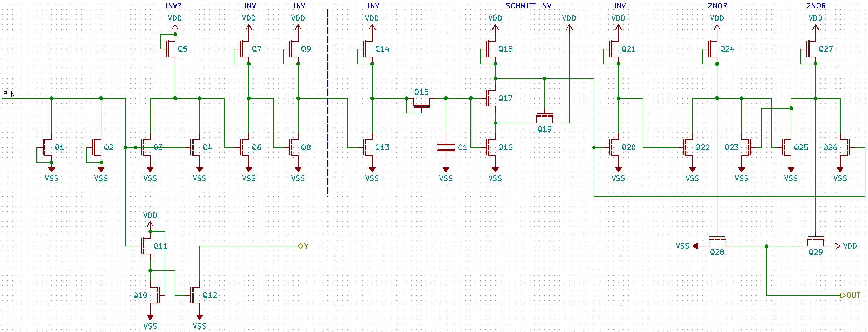Click the "SCHMITT INV" annotation
This screenshot has width=868, height=332.
pyautogui.click(x=528, y=6)
